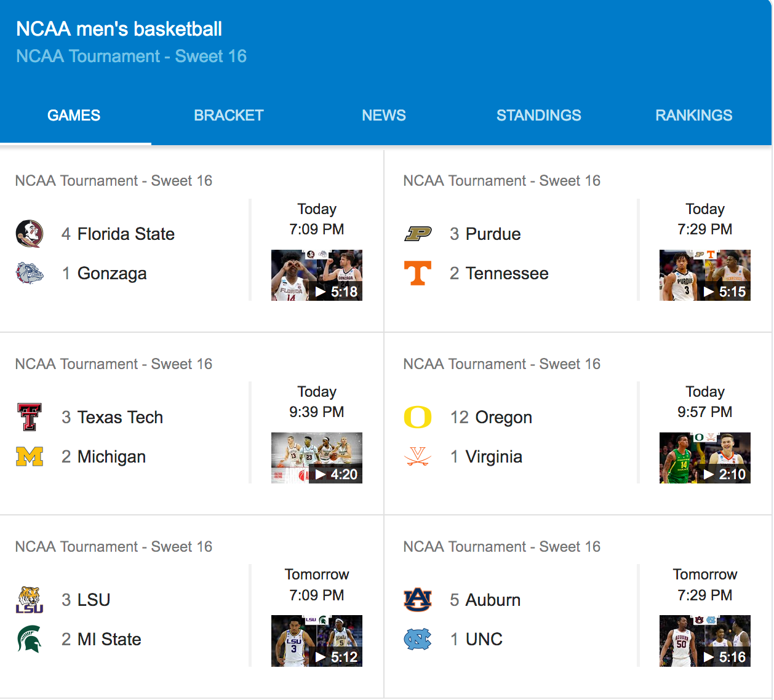Open the News tab

(x=384, y=115)
